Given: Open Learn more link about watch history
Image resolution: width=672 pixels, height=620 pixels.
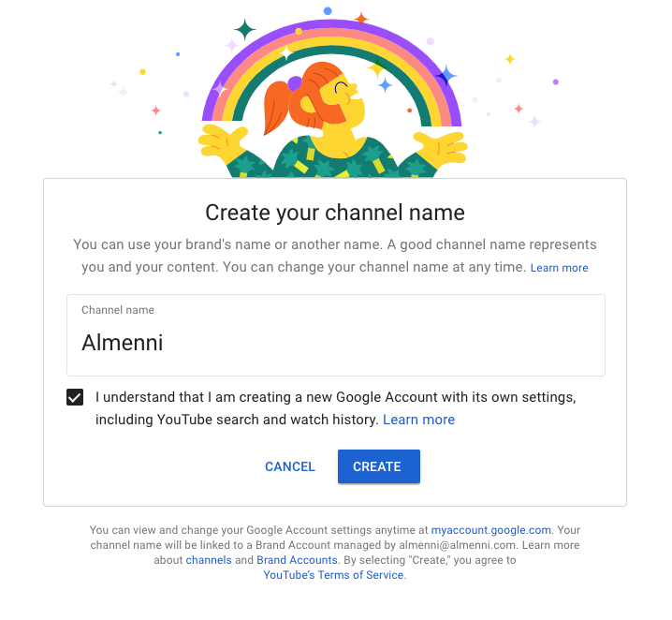Looking at the screenshot, I should coord(418,420).
